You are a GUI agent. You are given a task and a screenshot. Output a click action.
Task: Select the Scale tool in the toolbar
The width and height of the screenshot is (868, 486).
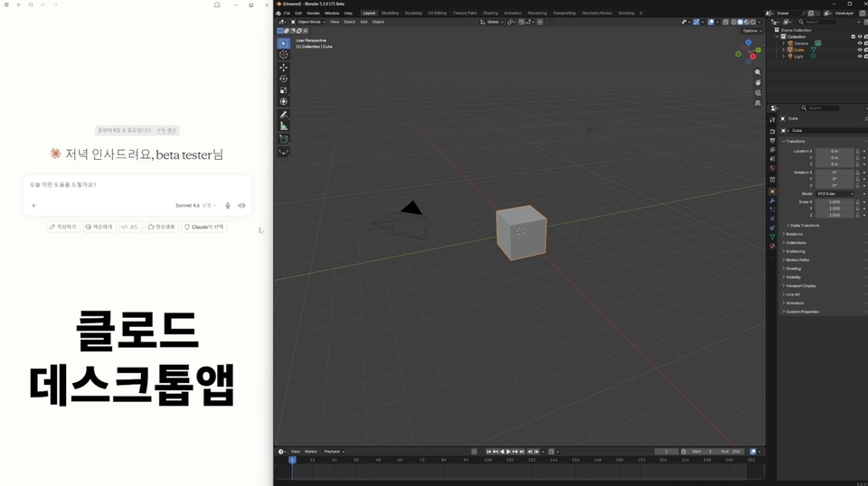pos(283,90)
